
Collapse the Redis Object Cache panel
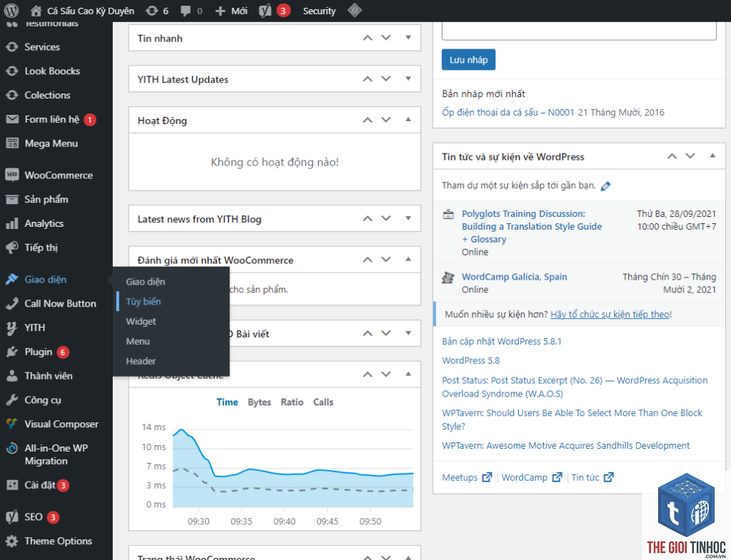(x=408, y=374)
